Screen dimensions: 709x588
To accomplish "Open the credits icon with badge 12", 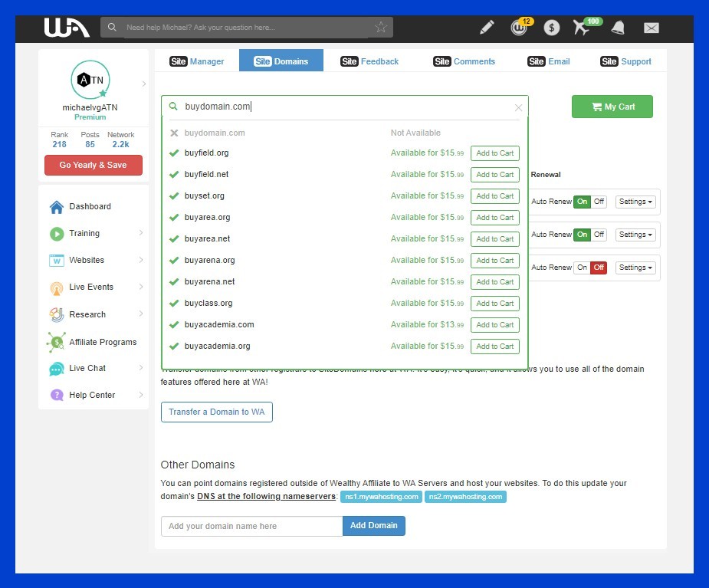I will (519, 28).
